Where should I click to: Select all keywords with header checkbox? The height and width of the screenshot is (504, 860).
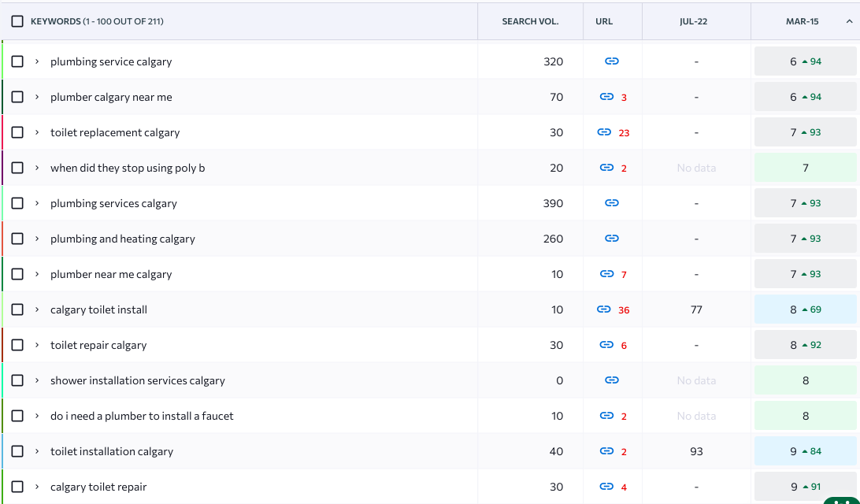(x=17, y=21)
